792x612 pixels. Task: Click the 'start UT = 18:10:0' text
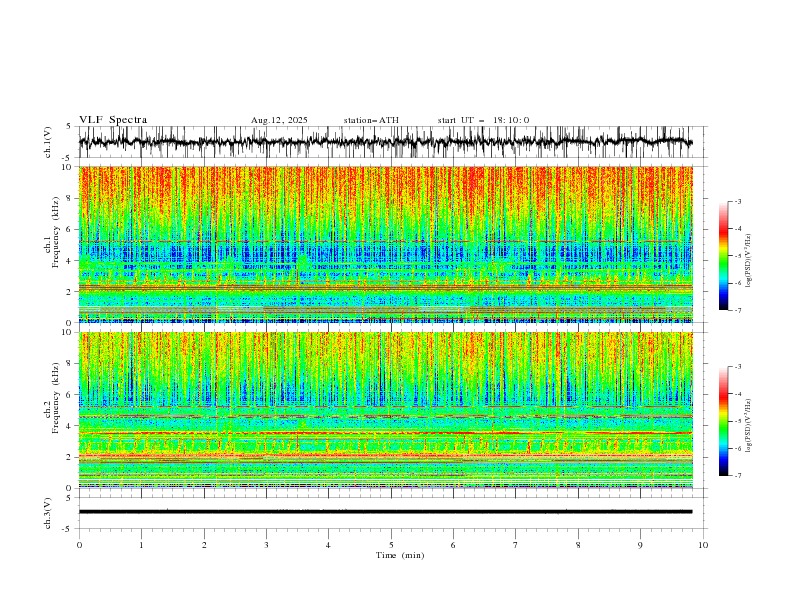tap(483, 120)
